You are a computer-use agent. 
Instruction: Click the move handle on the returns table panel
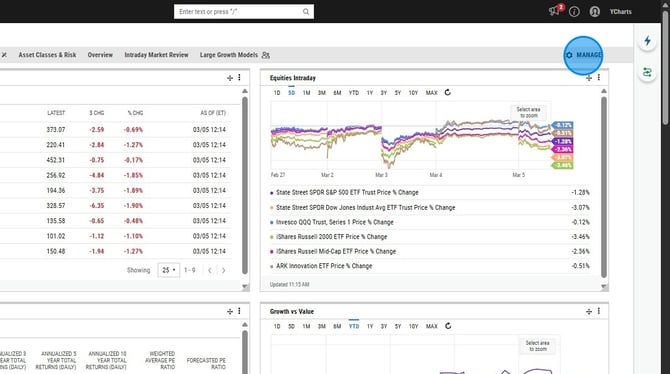tap(230, 312)
